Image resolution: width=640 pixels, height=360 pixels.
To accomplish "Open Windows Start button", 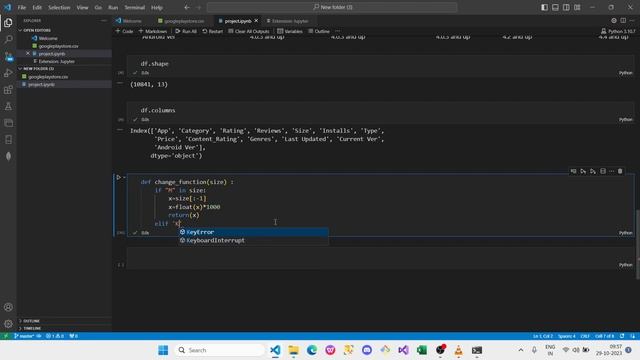I will pyautogui.click(x=163, y=350).
